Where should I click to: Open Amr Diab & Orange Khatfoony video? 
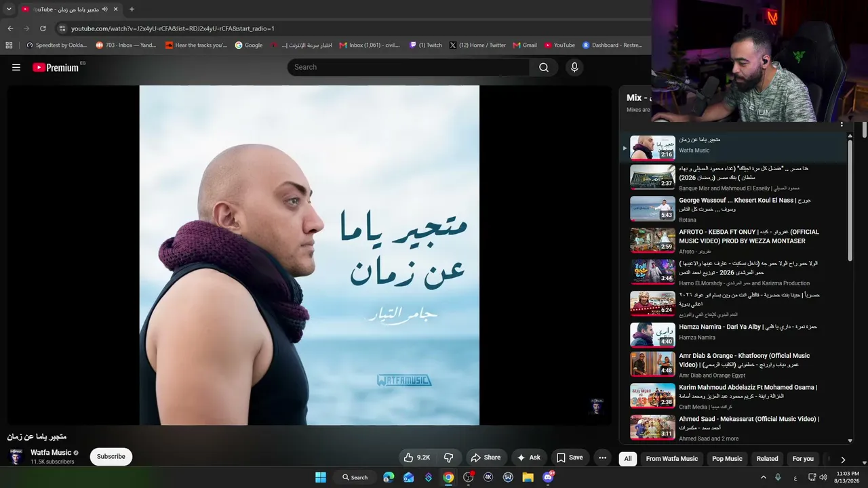[x=744, y=360]
